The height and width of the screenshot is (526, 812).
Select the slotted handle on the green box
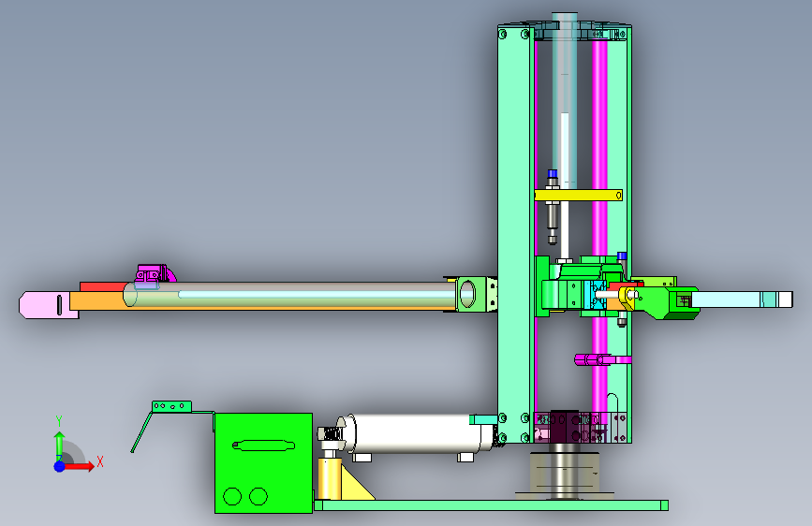(263, 446)
